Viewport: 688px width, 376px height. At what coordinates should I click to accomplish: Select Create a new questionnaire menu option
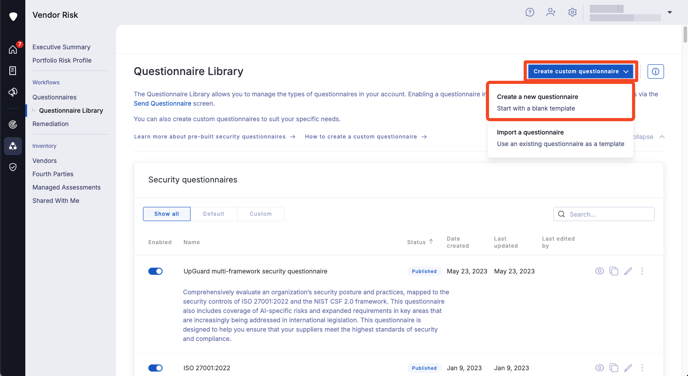560,102
